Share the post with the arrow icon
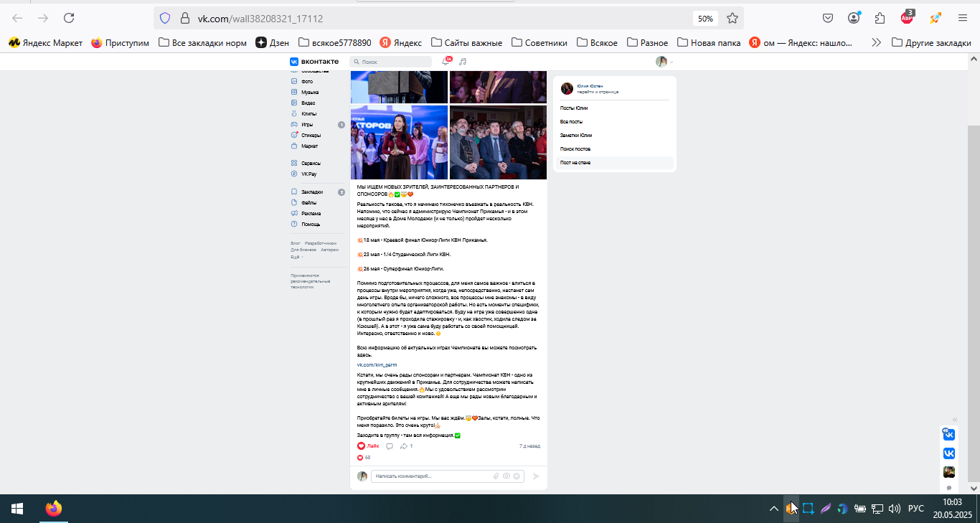Screen dimensions: 980x523 404,446
